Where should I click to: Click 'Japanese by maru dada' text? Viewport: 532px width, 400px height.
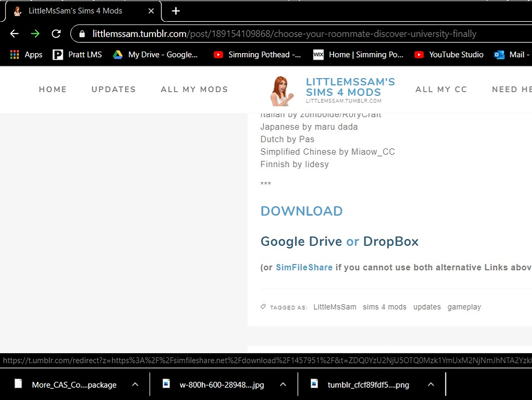click(309, 127)
